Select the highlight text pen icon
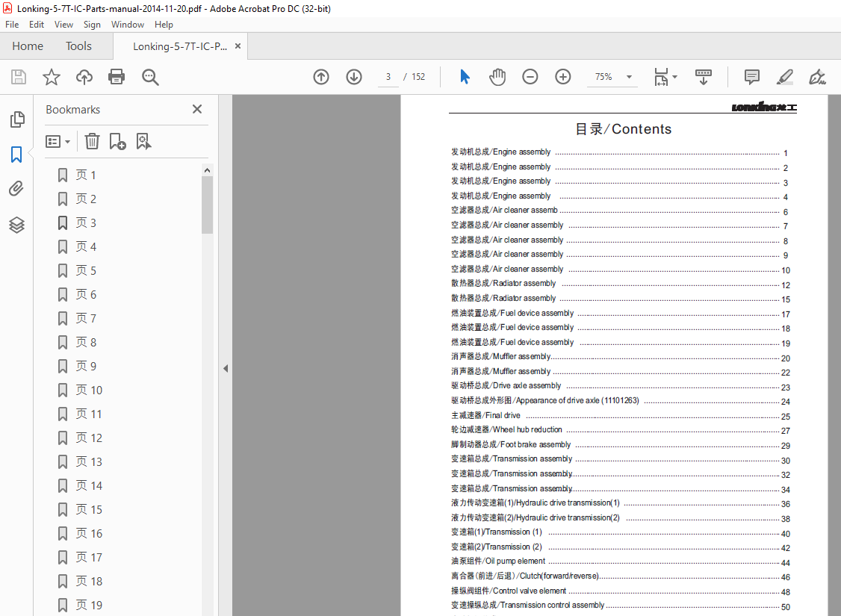Screen dimensions: 841x616 click(785, 77)
